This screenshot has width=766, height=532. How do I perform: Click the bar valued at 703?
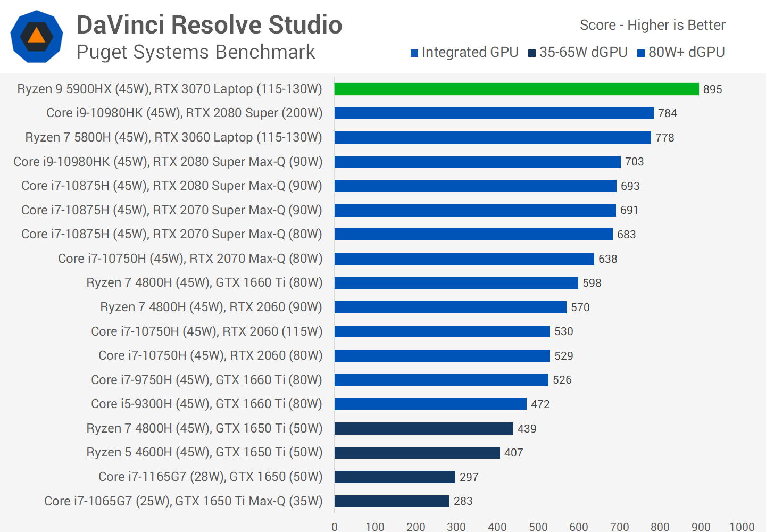477,162
